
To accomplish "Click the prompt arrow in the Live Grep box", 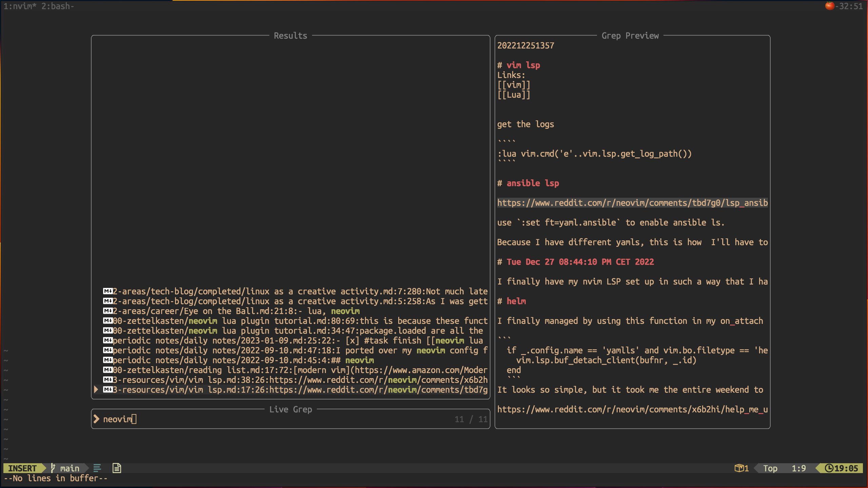I will pos(96,419).
